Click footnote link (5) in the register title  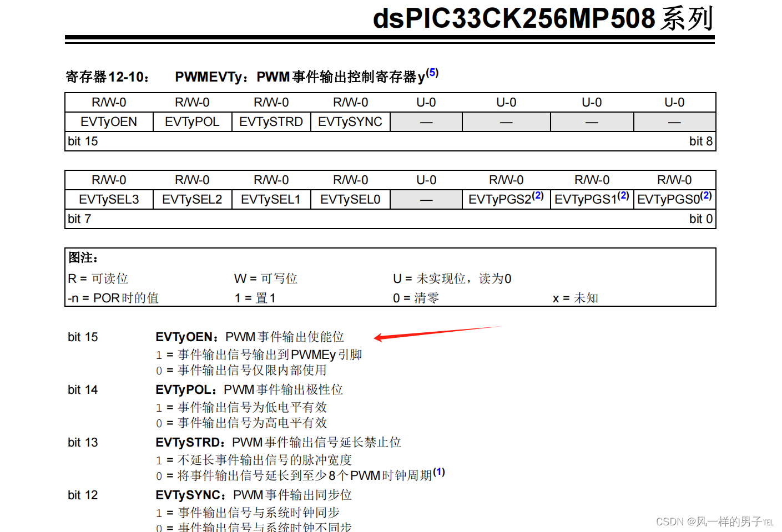tap(432, 73)
